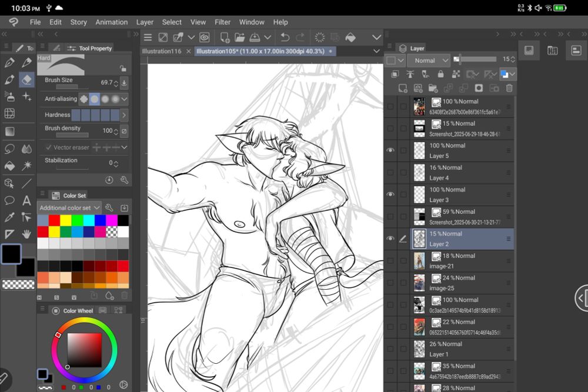Adjust the layer opacity slider
588x392 pixels.
[475, 59]
